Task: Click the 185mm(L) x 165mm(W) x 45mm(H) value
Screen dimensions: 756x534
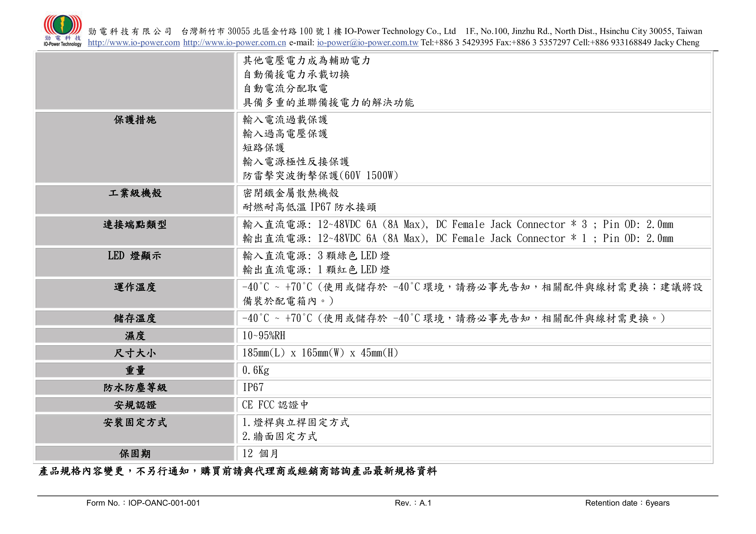Action: tap(320, 353)
